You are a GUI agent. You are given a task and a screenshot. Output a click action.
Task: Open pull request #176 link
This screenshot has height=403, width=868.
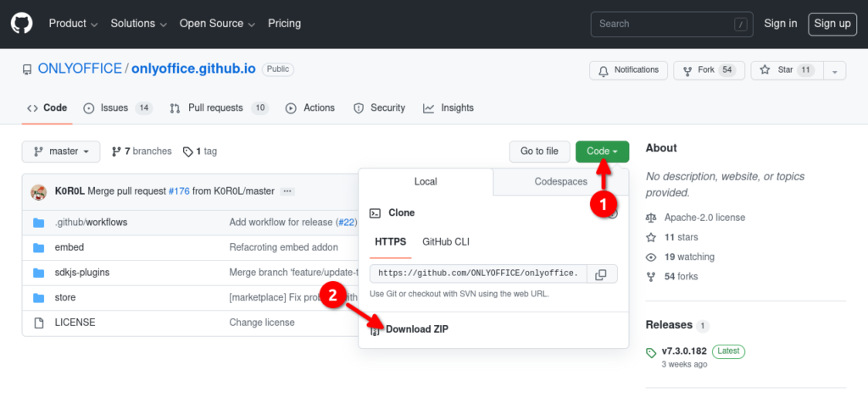pos(179,191)
